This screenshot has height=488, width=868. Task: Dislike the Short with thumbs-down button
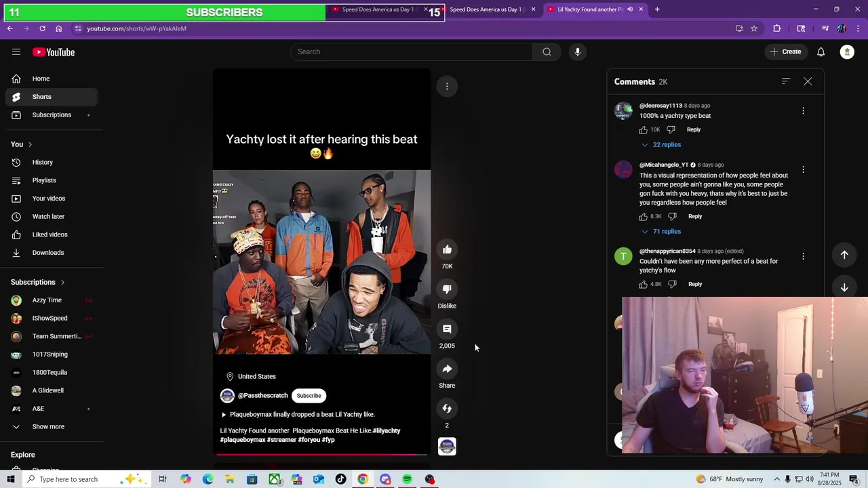(x=447, y=289)
